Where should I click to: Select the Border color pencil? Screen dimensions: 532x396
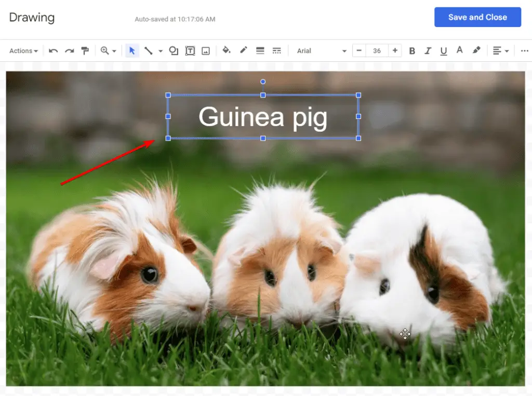coord(243,50)
